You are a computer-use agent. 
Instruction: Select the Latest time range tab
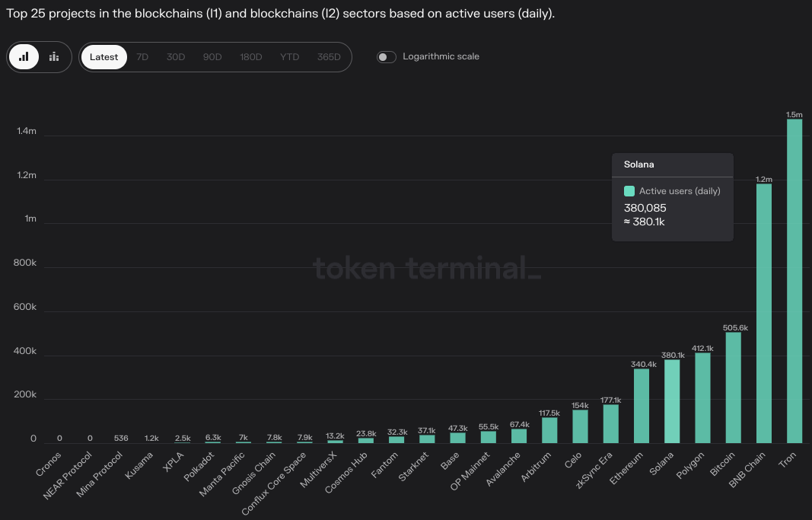click(x=103, y=57)
